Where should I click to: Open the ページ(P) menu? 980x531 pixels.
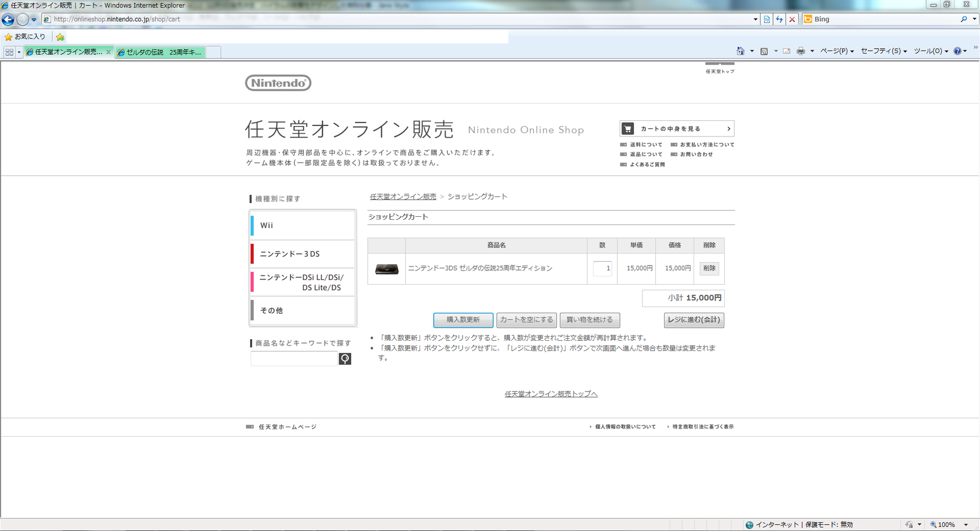pyautogui.click(x=837, y=51)
